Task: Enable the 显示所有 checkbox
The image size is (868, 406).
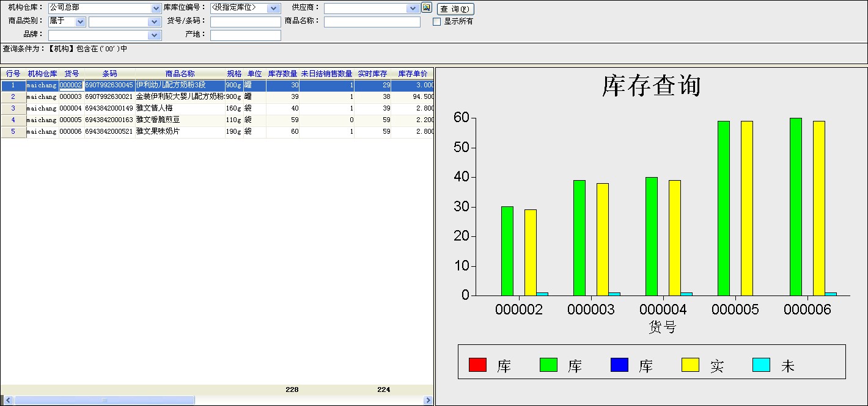Action: click(x=436, y=21)
